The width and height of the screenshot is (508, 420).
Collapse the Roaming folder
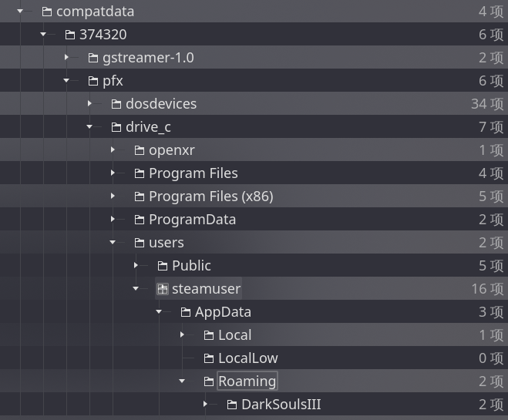[x=183, y=381]
